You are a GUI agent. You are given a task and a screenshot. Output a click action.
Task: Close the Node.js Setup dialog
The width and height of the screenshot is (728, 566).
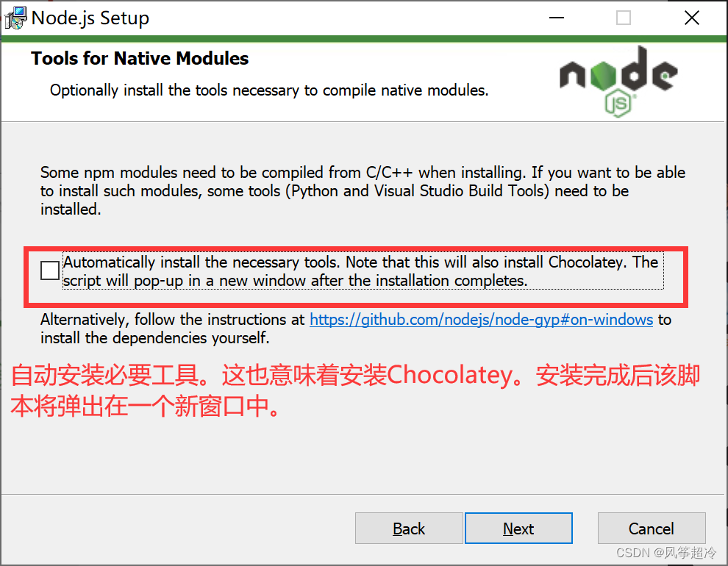coord(692,18)
